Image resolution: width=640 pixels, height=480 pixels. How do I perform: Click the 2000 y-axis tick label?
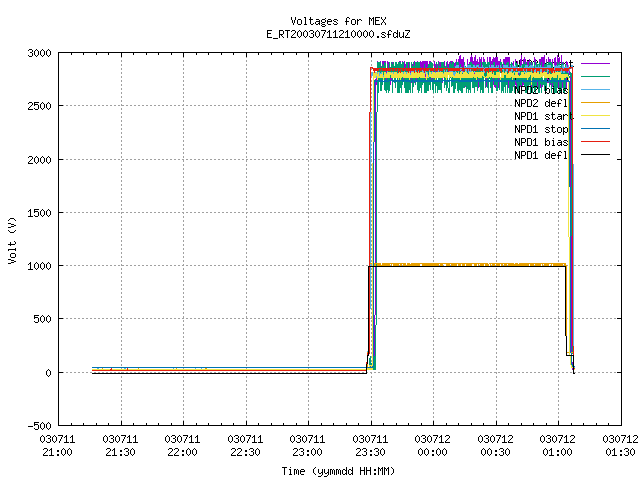(40, 160)
